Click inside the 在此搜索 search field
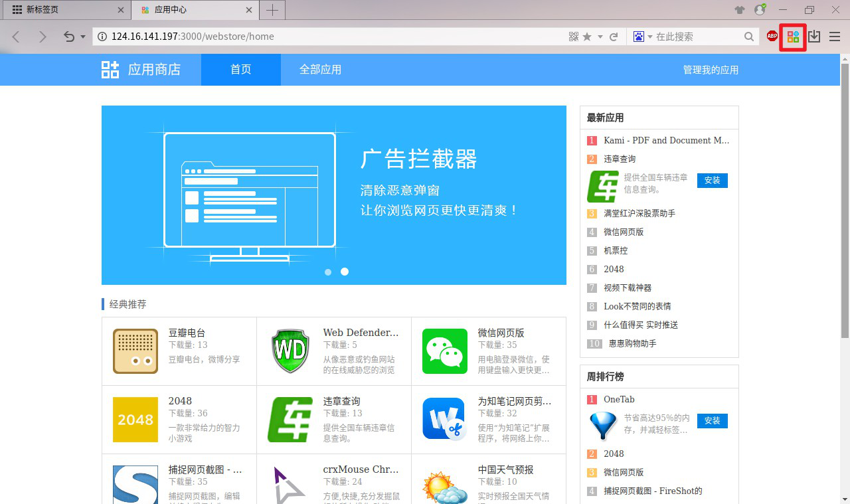Screen dimensions: 850x504 point(691,37)
